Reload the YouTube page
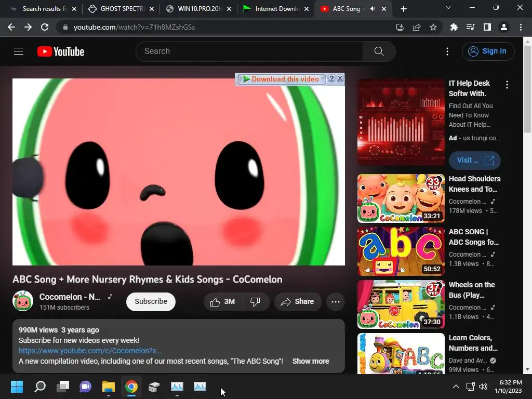 tap(45, 27)
